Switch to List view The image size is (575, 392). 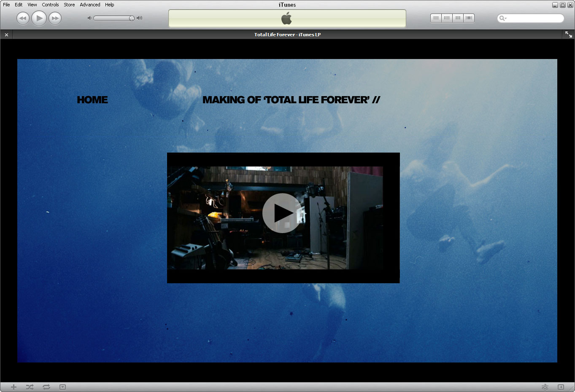[x=436, y=18]
